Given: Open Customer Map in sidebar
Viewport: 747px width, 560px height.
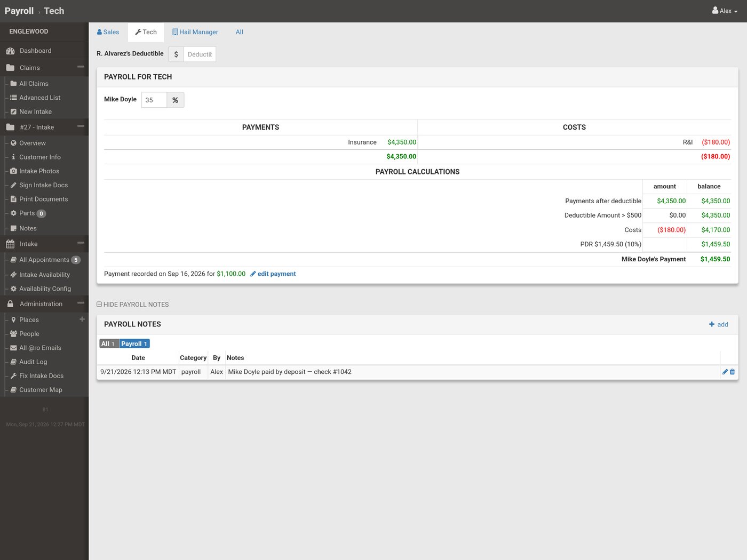Looking at the screenshot, I should coord(41,390).
